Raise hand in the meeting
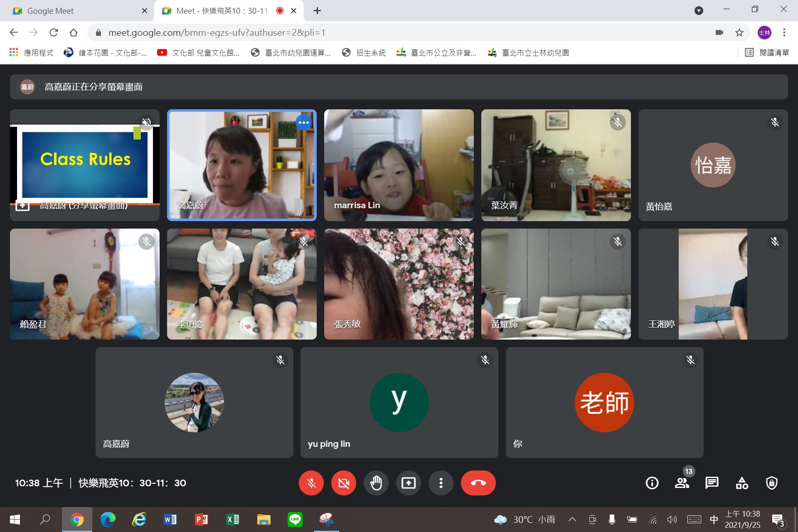The width and height of the screenshot is (798, 532). click(376, 483)
